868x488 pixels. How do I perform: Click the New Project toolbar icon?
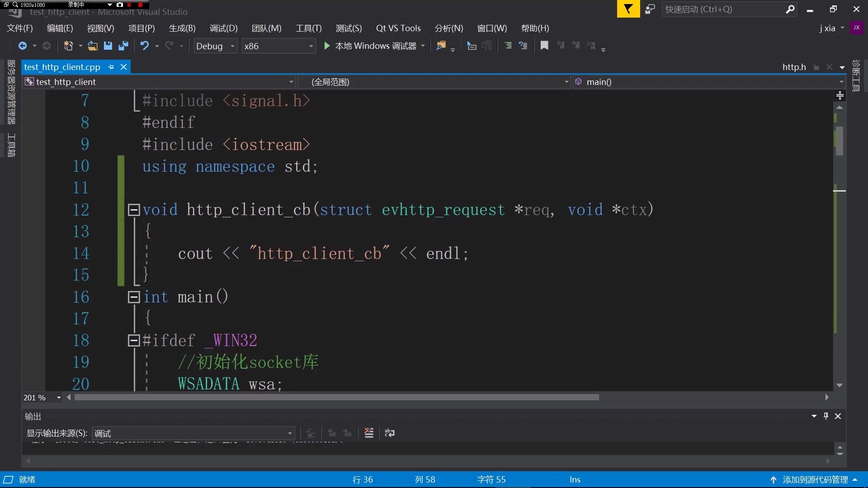(x=68, y=46)
